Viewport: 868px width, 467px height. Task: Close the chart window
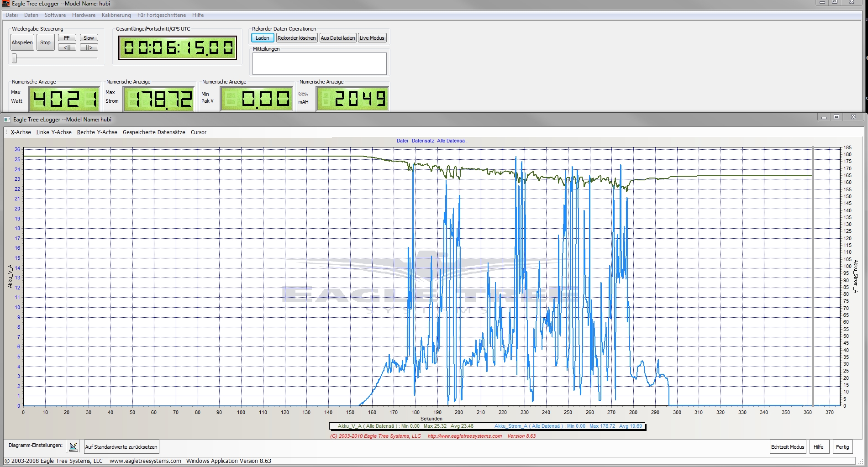click(853, 117)
